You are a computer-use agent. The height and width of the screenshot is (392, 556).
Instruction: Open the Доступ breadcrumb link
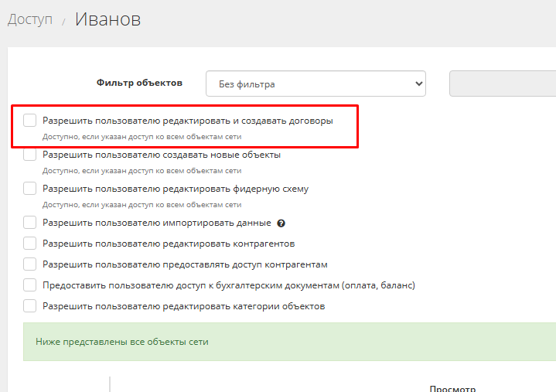[x=30, y=19]
